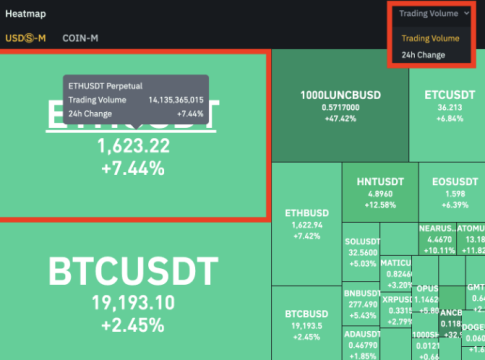Image resolution: width=485 pixels, height=360 pixels.
Task: Select the NEARUSDT tile
Action: (x=438, y=239)
